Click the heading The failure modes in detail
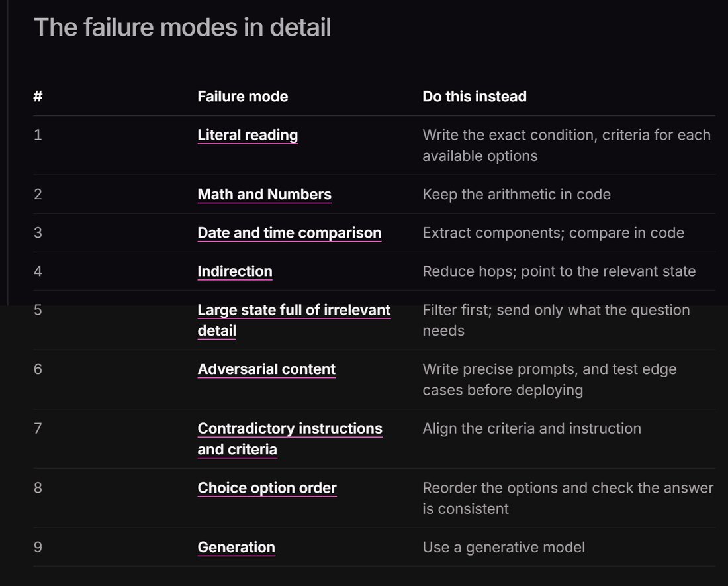Viewport: 728px width, 586px height. point(183,27)
